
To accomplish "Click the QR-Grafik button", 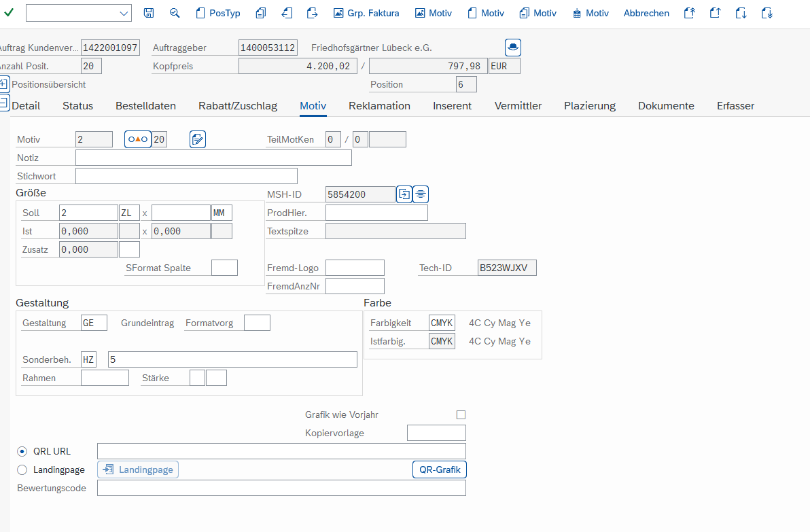I will pos(440,469).
